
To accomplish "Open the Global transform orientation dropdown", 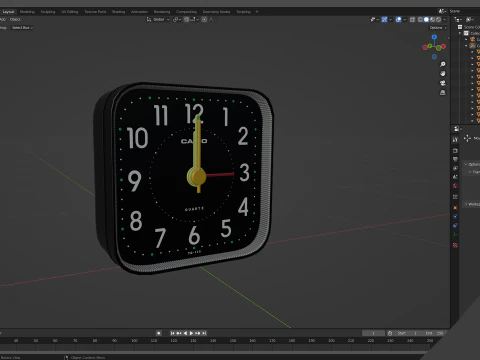I will coord(158,19).
